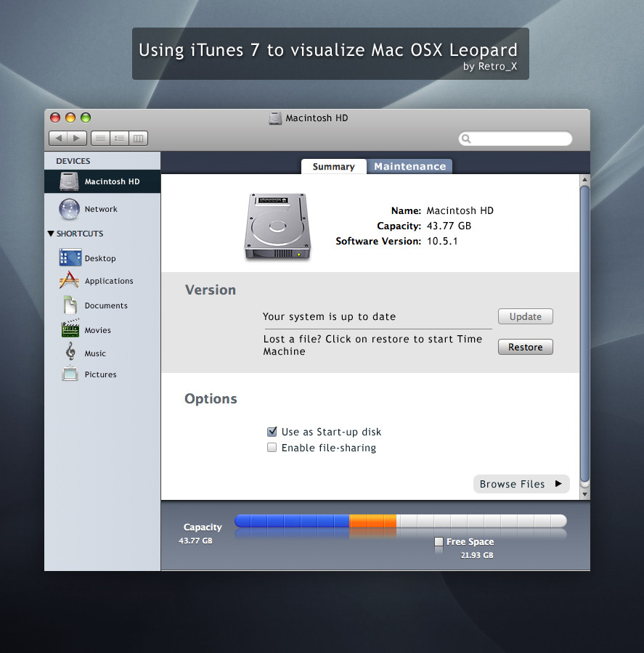Click the Browse Files button
The width and height of the screenshot is (644, 653).
point(521,484)
